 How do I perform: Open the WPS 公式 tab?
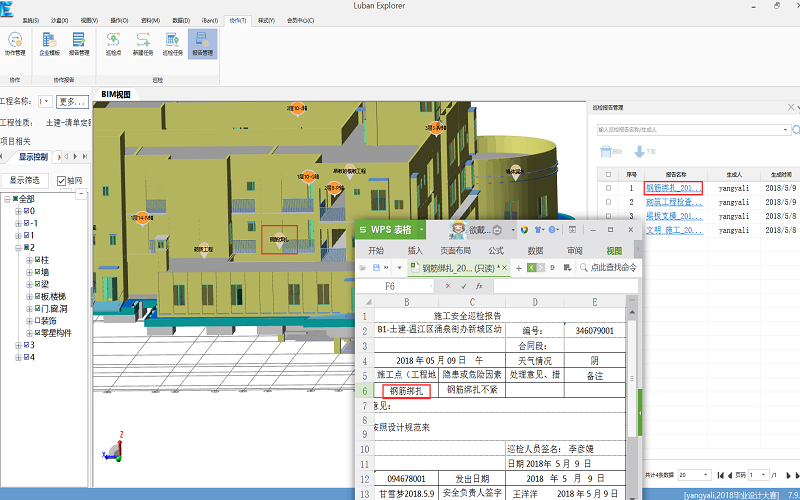(495, 251)
